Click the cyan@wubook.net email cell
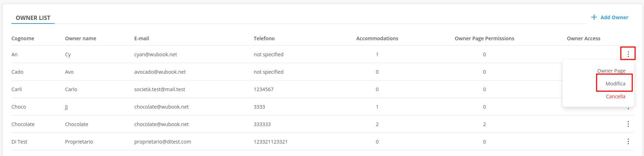 click(155, 54)
